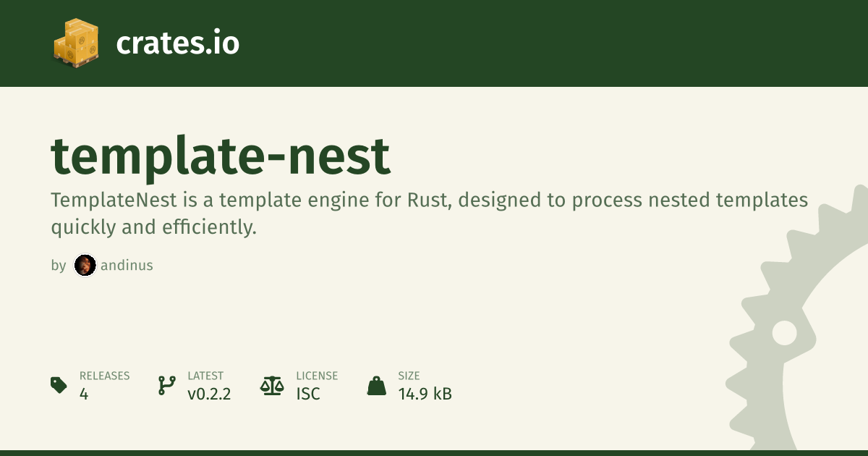Click the crates.io site name text
This screenshot has width=868, height=456.
(x=177, y=43)
